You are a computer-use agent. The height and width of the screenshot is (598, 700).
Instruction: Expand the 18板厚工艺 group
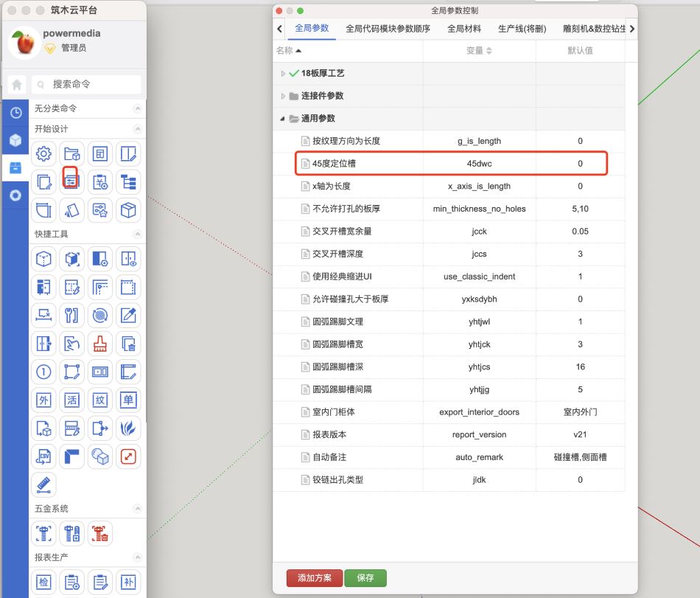tap(283, 74)
